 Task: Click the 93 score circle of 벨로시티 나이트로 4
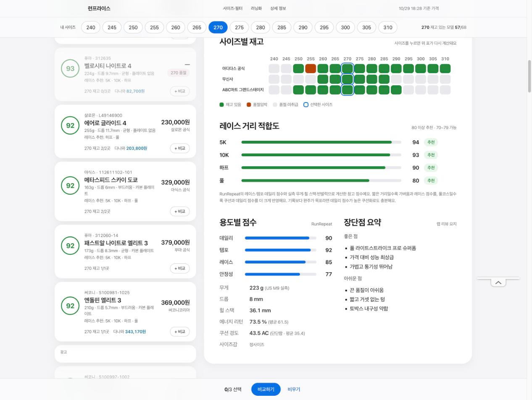[x=70, y=68]
